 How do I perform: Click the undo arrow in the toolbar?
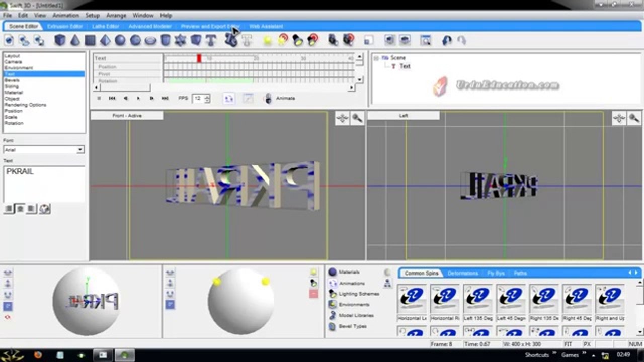(447, 40)
